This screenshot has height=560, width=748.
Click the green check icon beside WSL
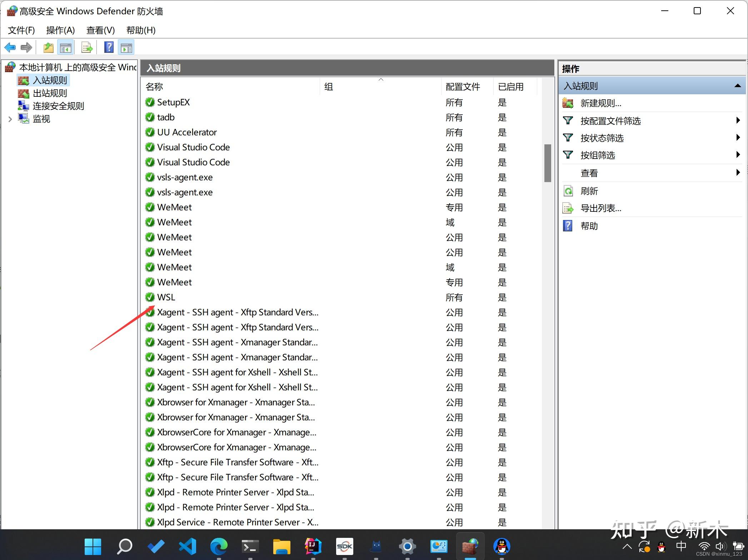pyautogui.click(x=150, y=297)
